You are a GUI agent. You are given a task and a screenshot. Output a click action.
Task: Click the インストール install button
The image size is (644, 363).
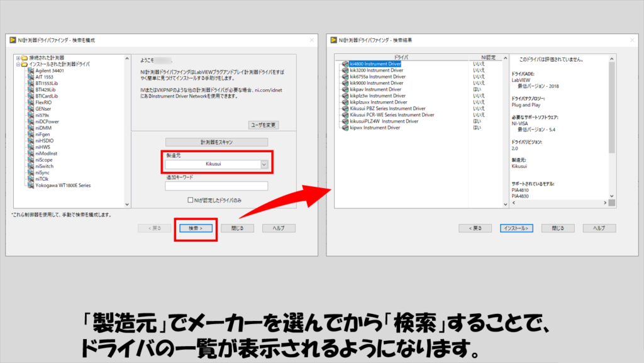click(x=516, y=228)
